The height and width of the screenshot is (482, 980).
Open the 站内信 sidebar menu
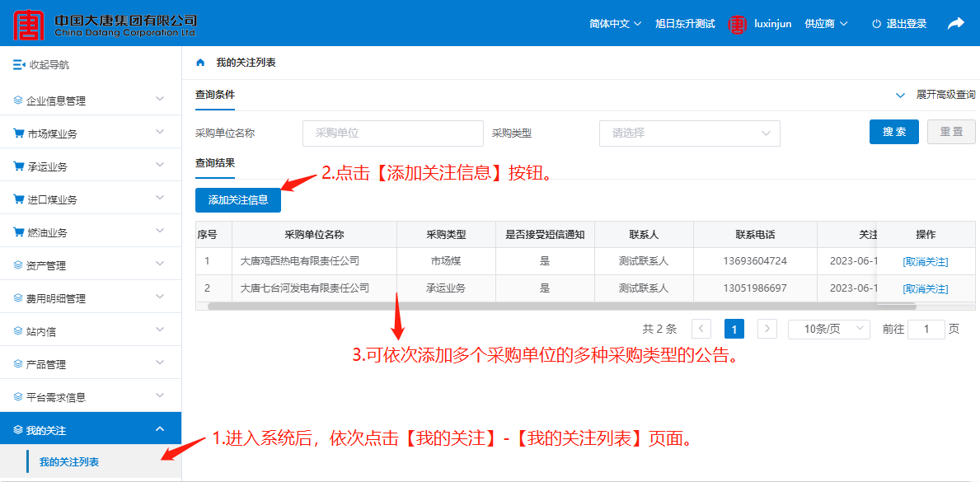(x=91, y=331)
